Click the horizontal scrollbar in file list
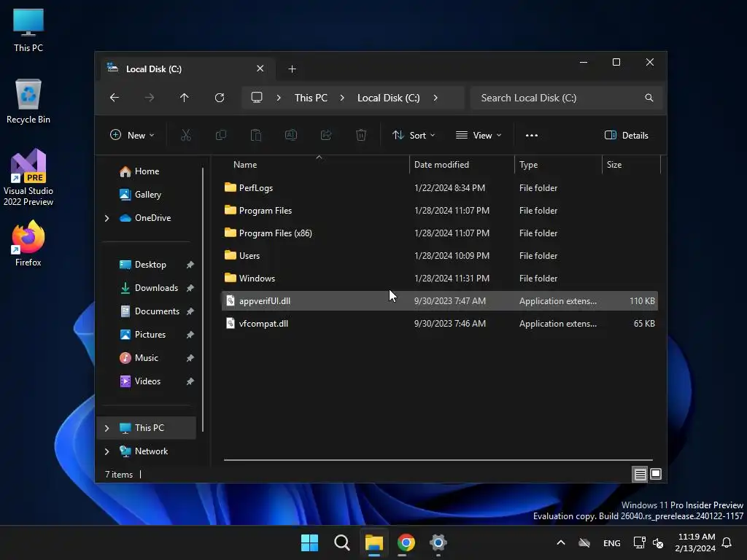The height and width of the screenshot is (560, 747). [438, 460]
